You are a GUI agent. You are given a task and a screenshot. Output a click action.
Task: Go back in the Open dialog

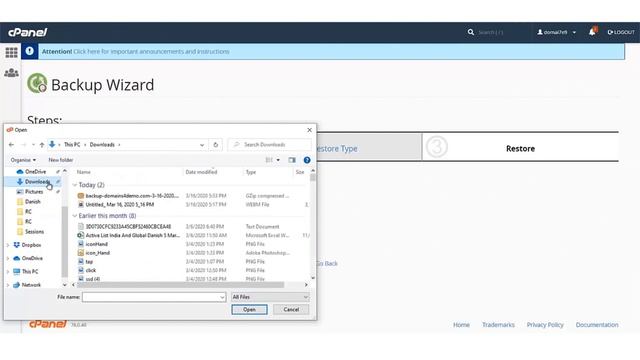click(11, 144)
